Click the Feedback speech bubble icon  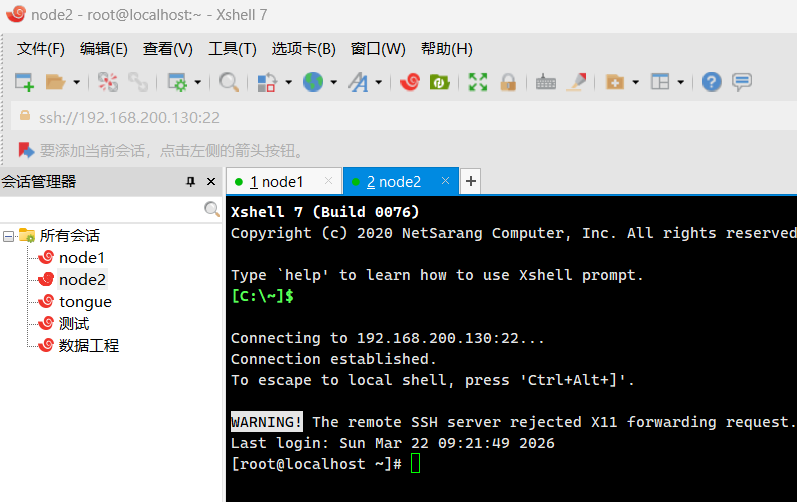pos(742,82)
